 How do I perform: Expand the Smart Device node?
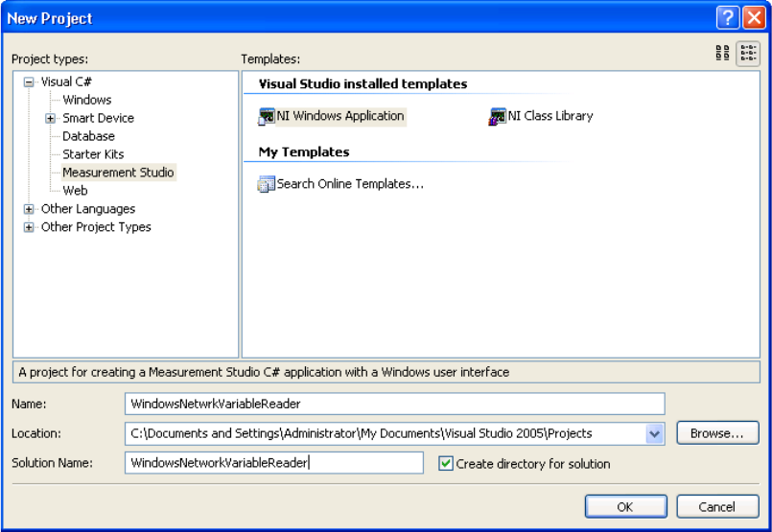point(50,118)
